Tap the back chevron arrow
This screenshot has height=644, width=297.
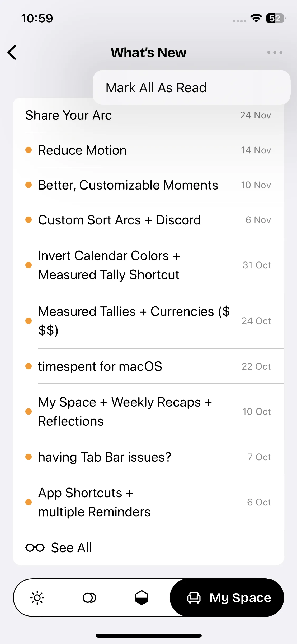coord(12,52)
